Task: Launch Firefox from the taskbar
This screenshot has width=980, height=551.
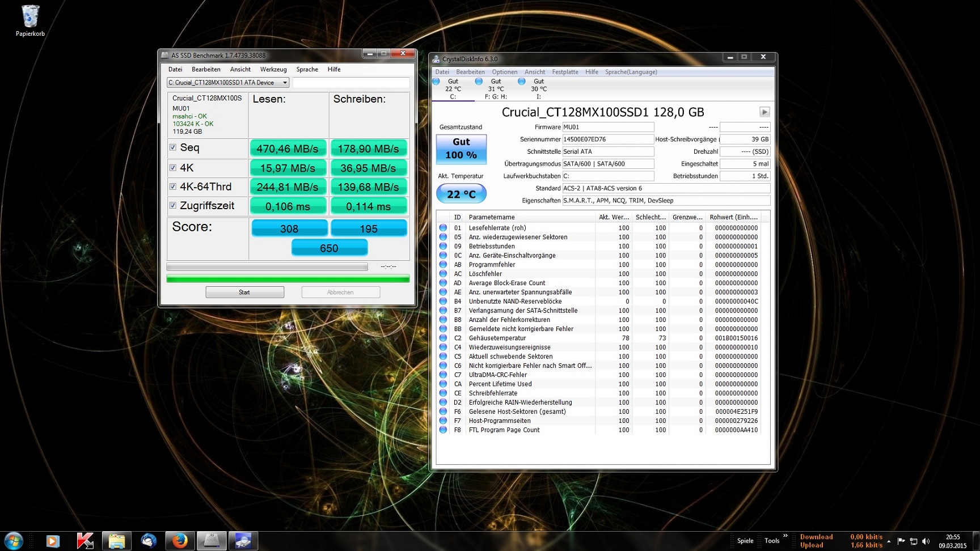Action: pos(180,541)
